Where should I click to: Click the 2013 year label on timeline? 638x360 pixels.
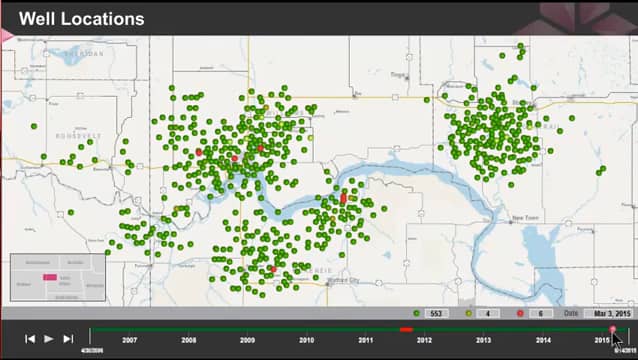tap(483, 340)
